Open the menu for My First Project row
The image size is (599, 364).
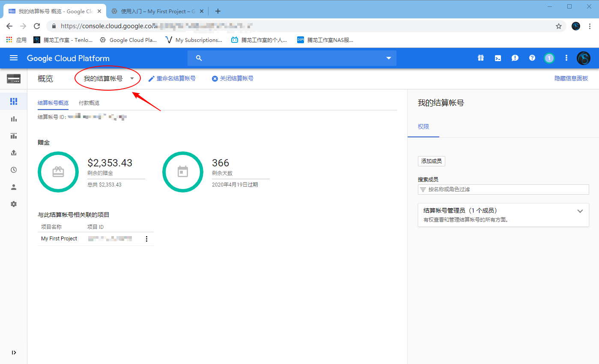(146, 239)
